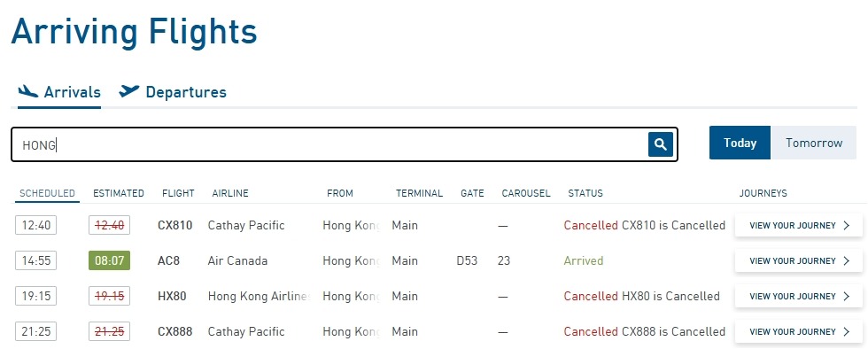Viewport: 868px width, 349px height.
Task: Open the Arrivals tab
Action: pyautogui.click(x=59, y=91)
